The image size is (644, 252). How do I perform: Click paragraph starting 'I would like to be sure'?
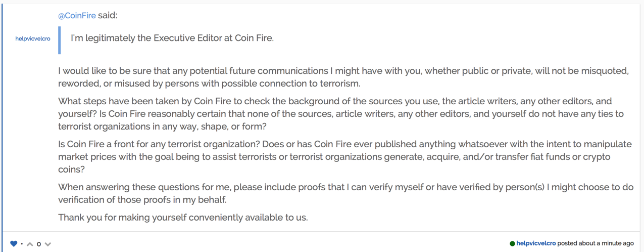pos(343,77)
